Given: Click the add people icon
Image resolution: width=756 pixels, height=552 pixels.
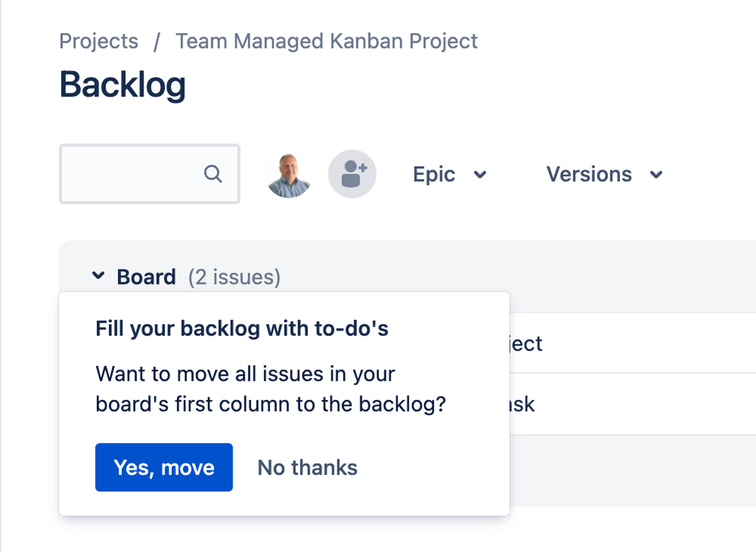Looking at the screenshot, I should [x=352, y=174].
